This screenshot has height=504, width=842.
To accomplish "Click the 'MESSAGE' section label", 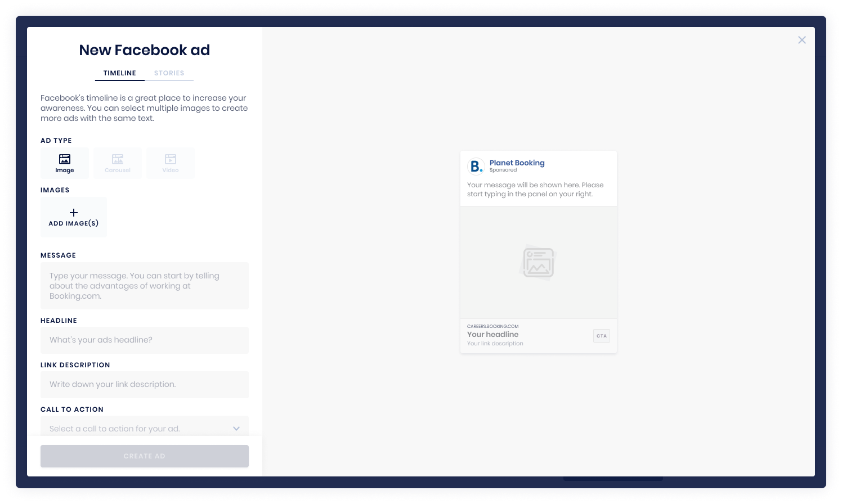I will [x=58, y=255].
